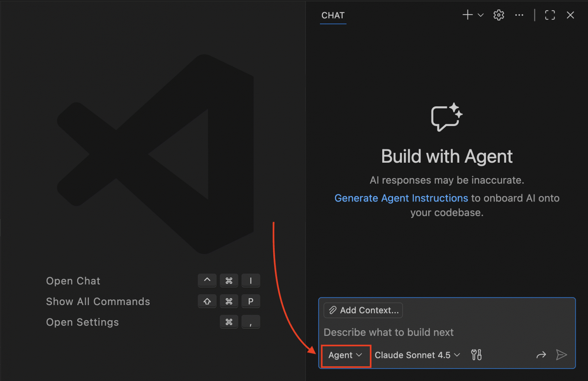
Task: Click the Add Context button
Action: tap(363, 310)
